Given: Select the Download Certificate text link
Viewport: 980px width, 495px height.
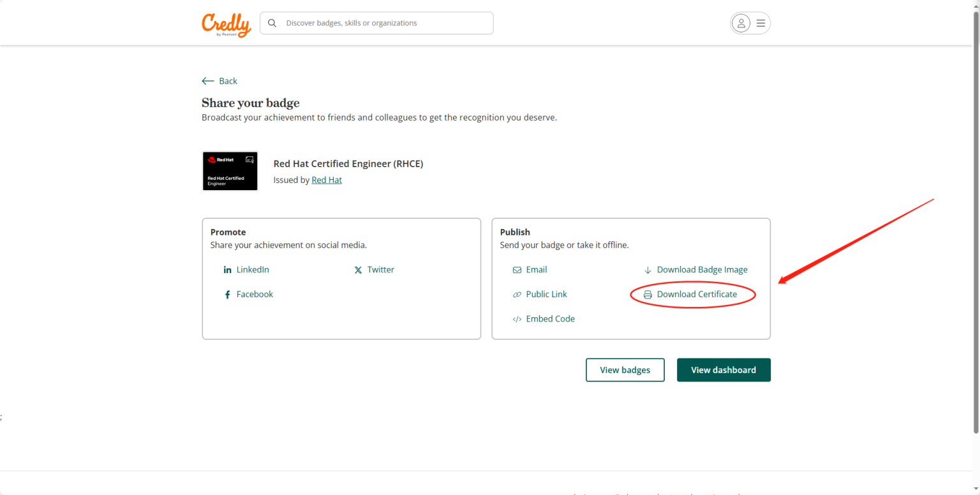Looking at the screenshot, I should pos(697,294).
